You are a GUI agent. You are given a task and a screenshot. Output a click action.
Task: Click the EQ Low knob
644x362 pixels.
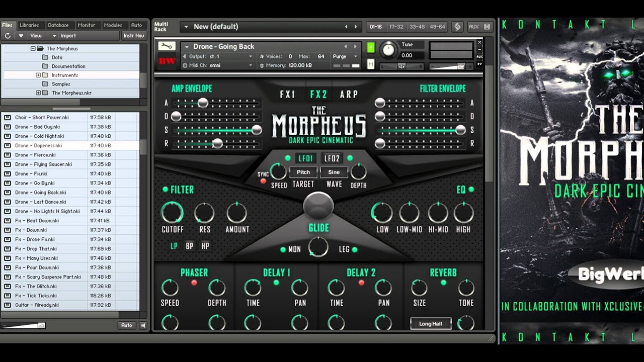pos(382,213)
